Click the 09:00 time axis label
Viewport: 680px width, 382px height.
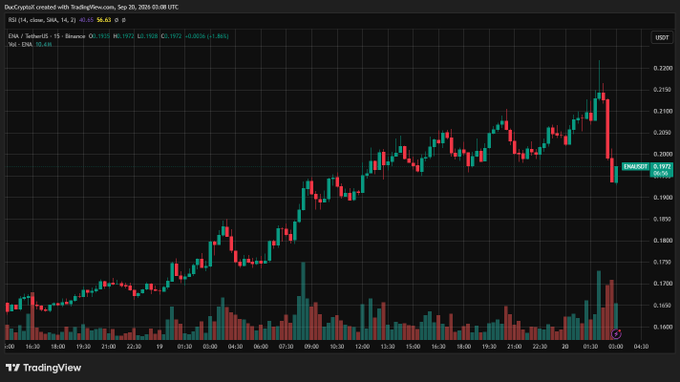coord(311,347)
